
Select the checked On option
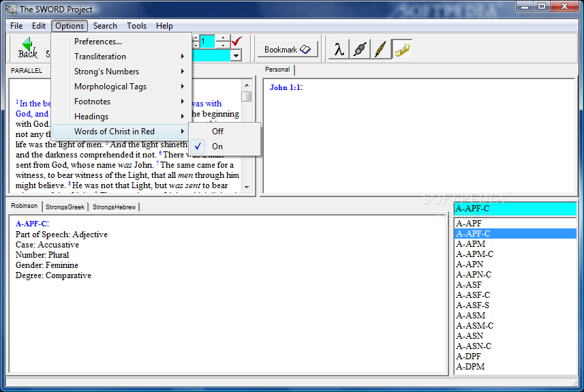[225, 147]
